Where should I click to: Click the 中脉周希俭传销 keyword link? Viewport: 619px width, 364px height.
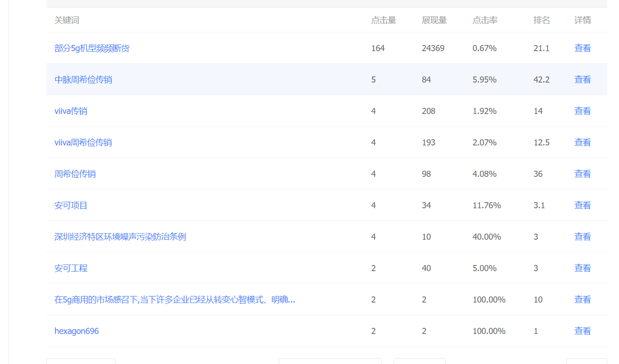click(83, 80)
